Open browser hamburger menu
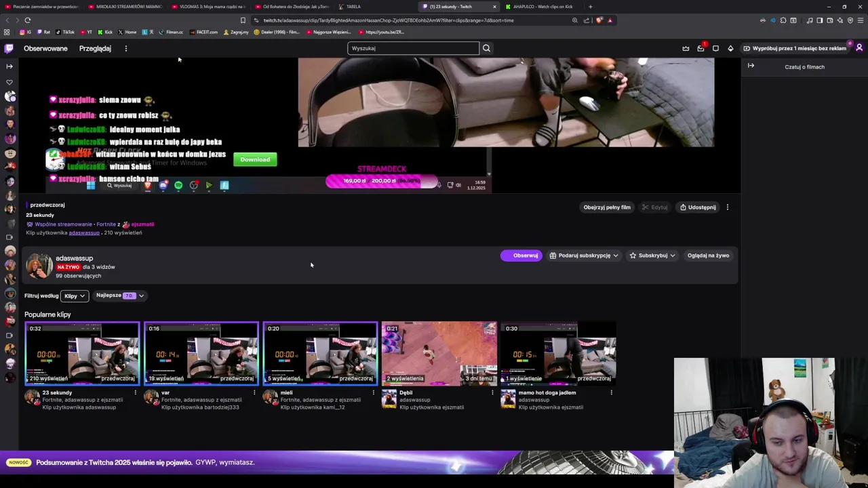 [859, 20]
